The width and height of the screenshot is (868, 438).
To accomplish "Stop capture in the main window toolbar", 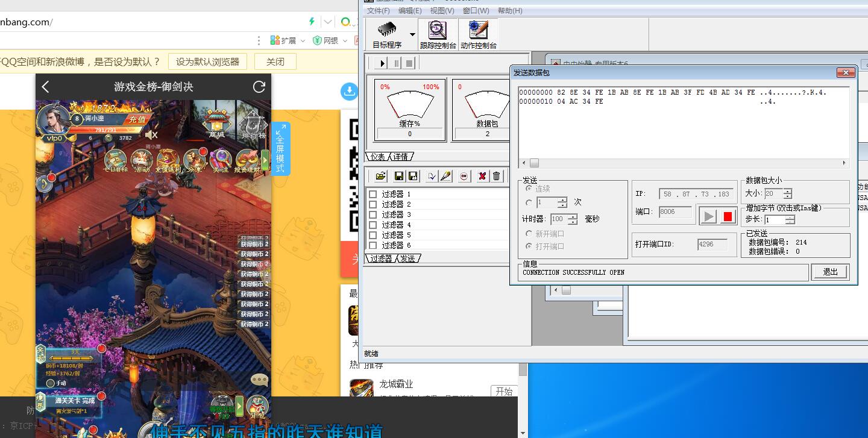I will pos(409,63).
